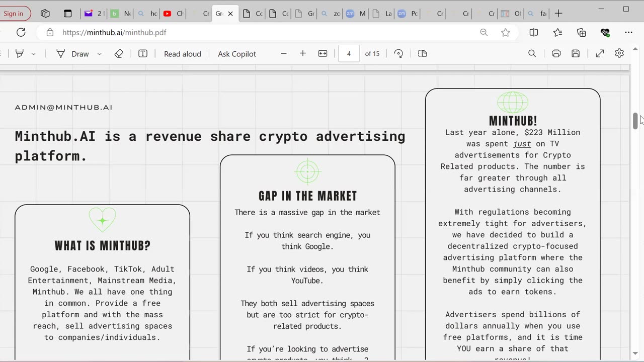The width and height of the screenshot is (644, 362).
Task: Zoom in PDF with plus button
Action: coord(303,53)
